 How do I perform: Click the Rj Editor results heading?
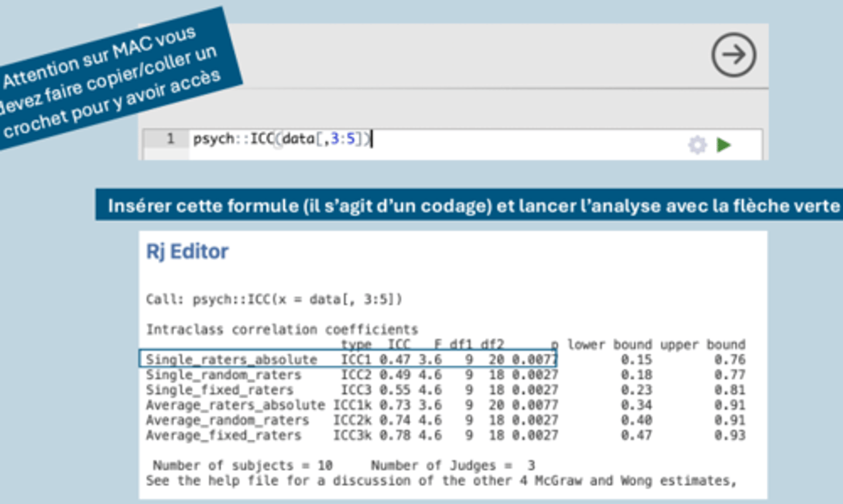tap(187, 251)
